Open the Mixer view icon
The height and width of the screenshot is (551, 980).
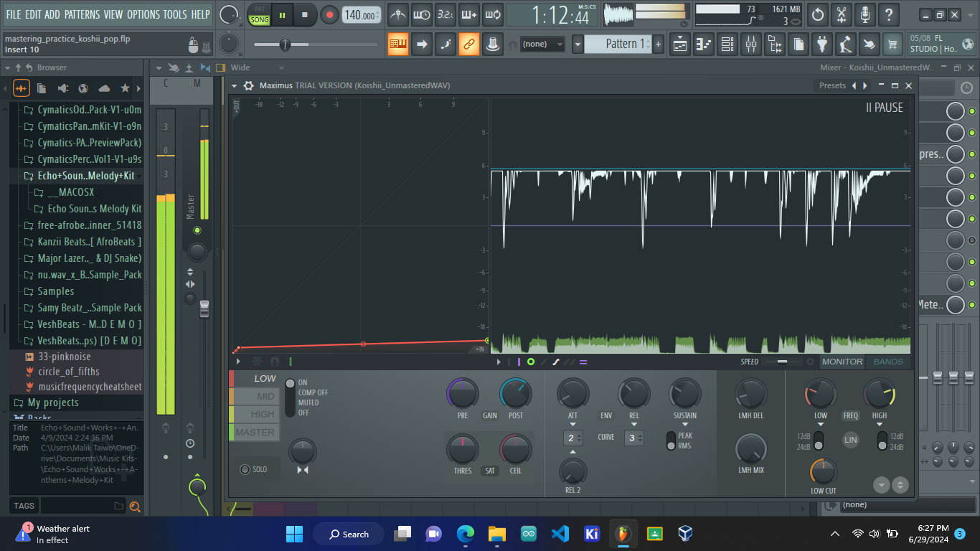751,44
